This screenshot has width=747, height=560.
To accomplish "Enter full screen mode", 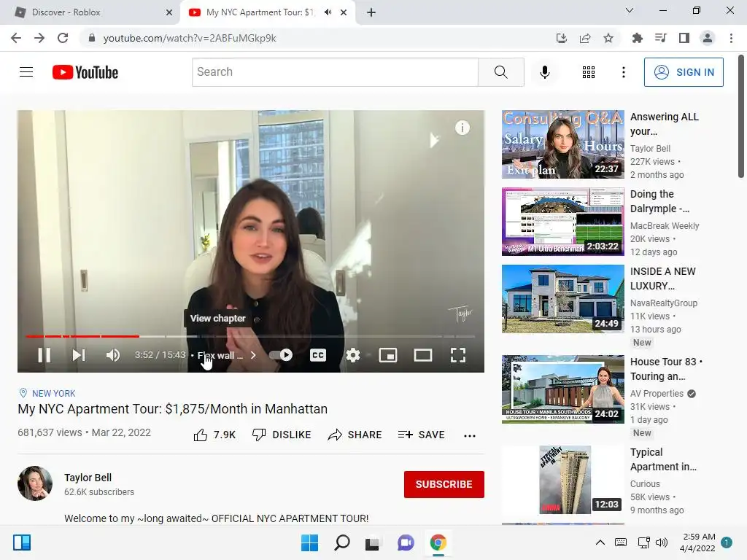I will tap(458, 355).
